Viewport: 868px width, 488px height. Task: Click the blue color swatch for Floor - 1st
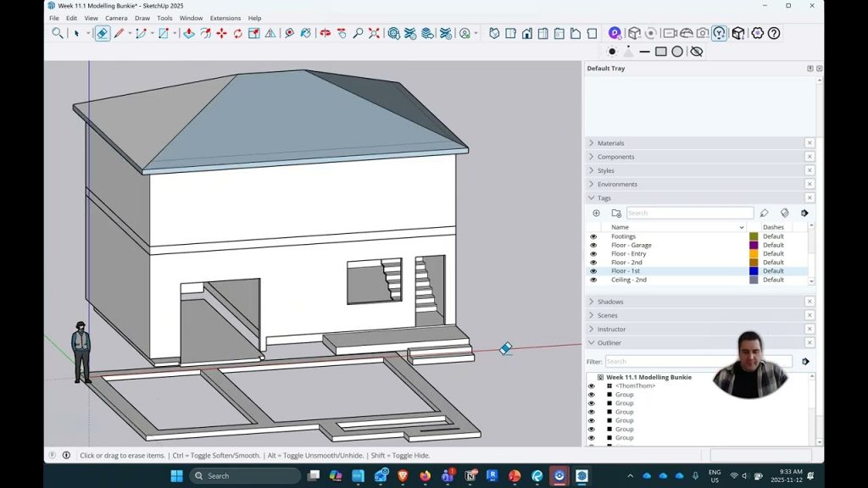coord(754,271)
